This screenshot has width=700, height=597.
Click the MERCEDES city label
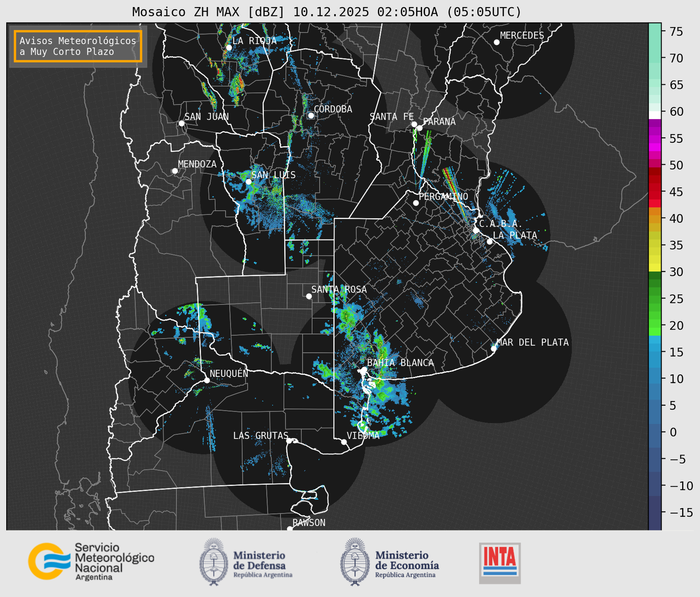(522, 36)
